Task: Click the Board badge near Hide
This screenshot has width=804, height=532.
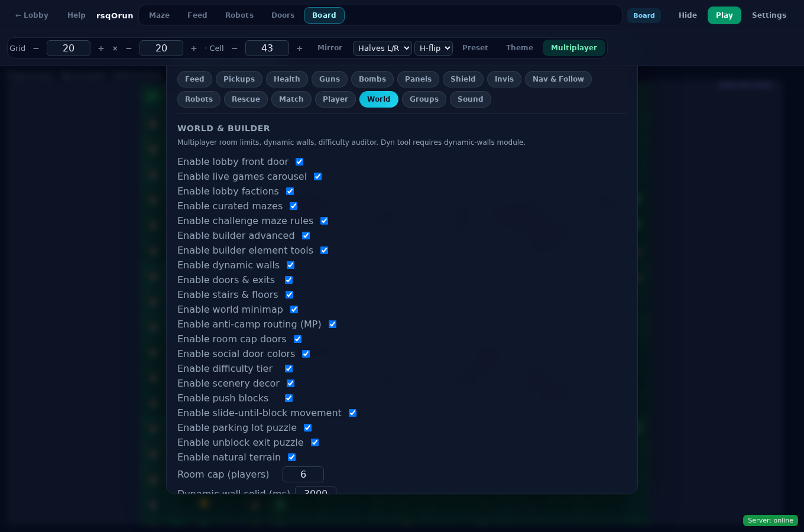Action: pyautogui.click(x=644, y=15)
